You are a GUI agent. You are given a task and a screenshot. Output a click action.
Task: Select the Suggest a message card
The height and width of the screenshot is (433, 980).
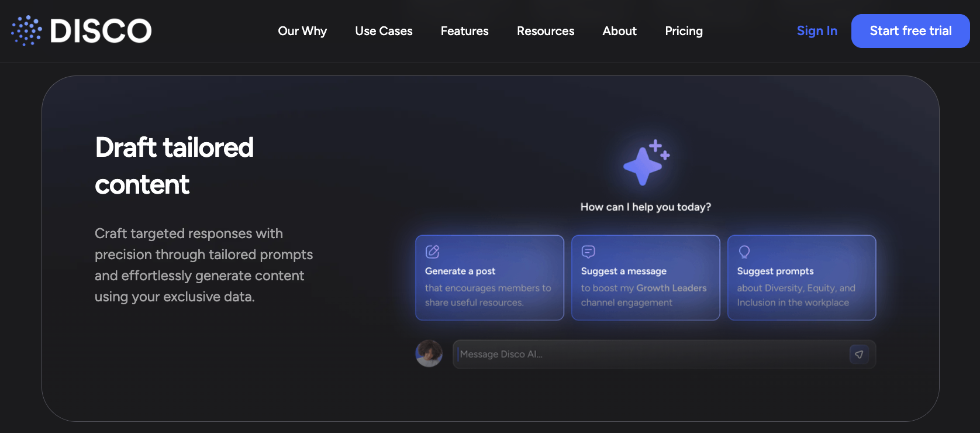(x=646, y=278)
